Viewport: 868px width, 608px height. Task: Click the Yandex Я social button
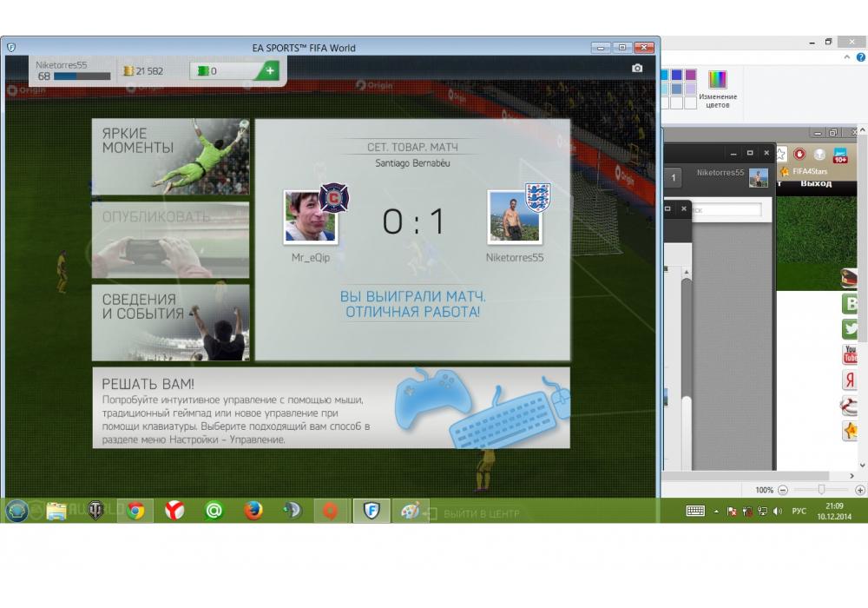(850, 380)
